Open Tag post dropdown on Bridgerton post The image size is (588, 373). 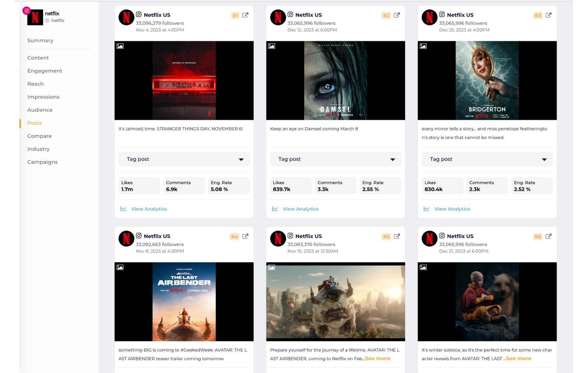[487, 159]
